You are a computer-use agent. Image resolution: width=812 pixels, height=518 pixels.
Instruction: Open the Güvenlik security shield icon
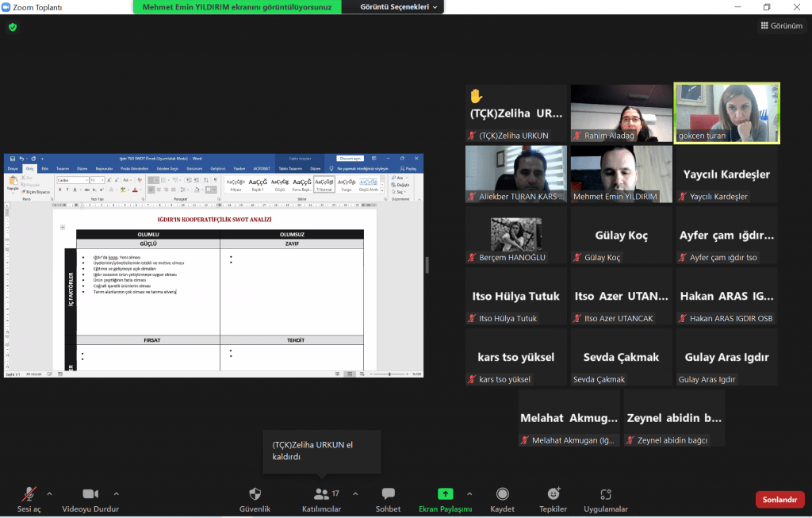click(x=255, y=494)
